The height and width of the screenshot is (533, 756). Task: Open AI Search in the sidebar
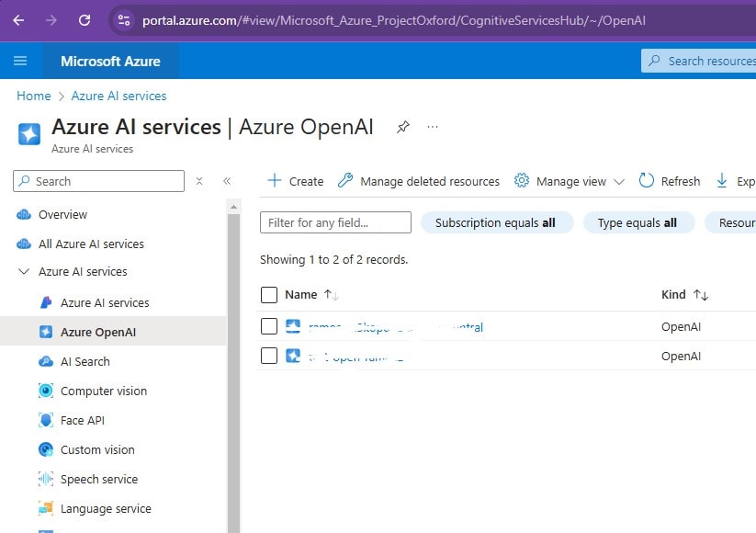pyautogui.click(x=85, y=362)
